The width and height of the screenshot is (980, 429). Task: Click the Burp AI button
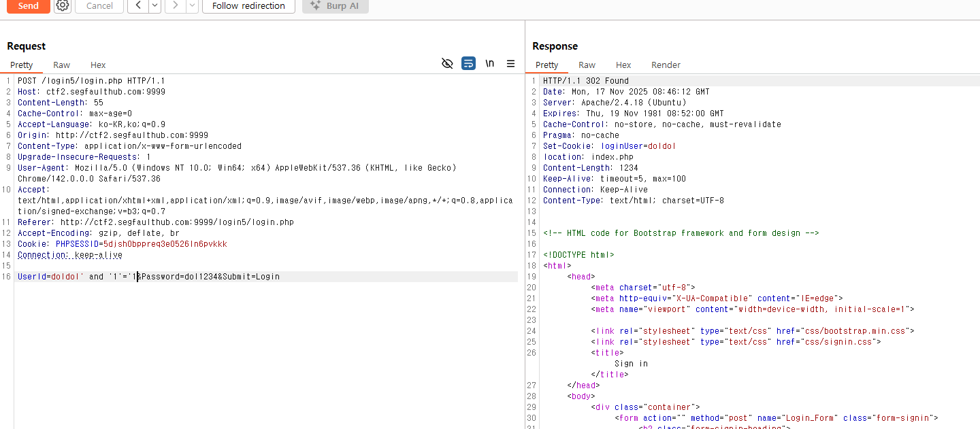tap(335, 5)
